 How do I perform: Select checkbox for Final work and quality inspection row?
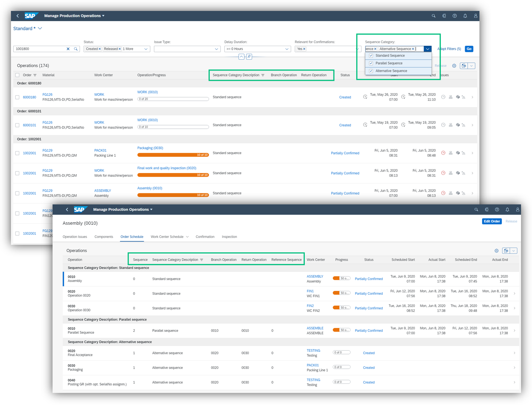coord(17,173)
